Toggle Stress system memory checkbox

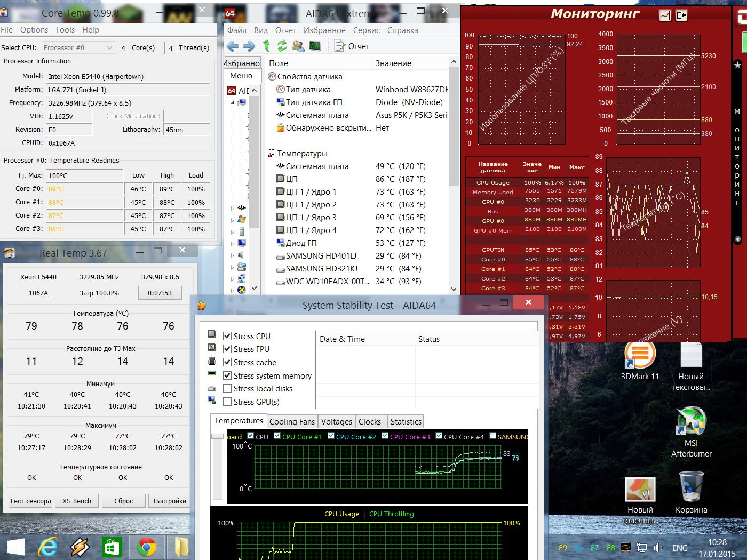(227, 375)
